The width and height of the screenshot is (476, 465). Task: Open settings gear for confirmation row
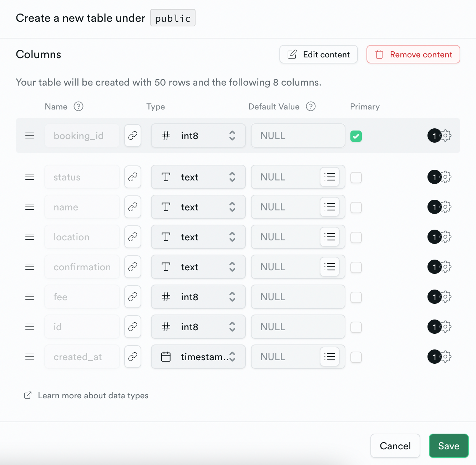click(x=446, y=267)
